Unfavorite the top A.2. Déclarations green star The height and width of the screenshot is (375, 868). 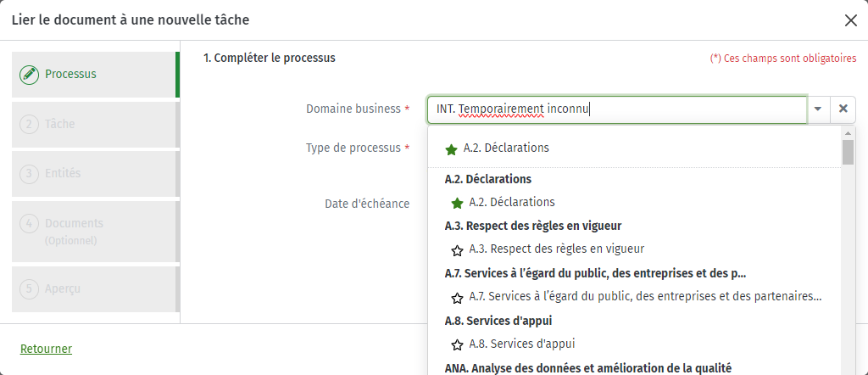[x=451, y=149]
